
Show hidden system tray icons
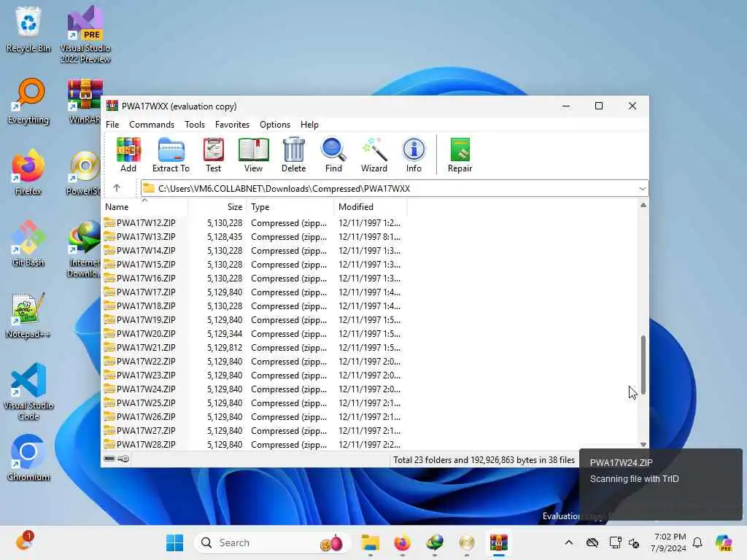pos(569,542)
